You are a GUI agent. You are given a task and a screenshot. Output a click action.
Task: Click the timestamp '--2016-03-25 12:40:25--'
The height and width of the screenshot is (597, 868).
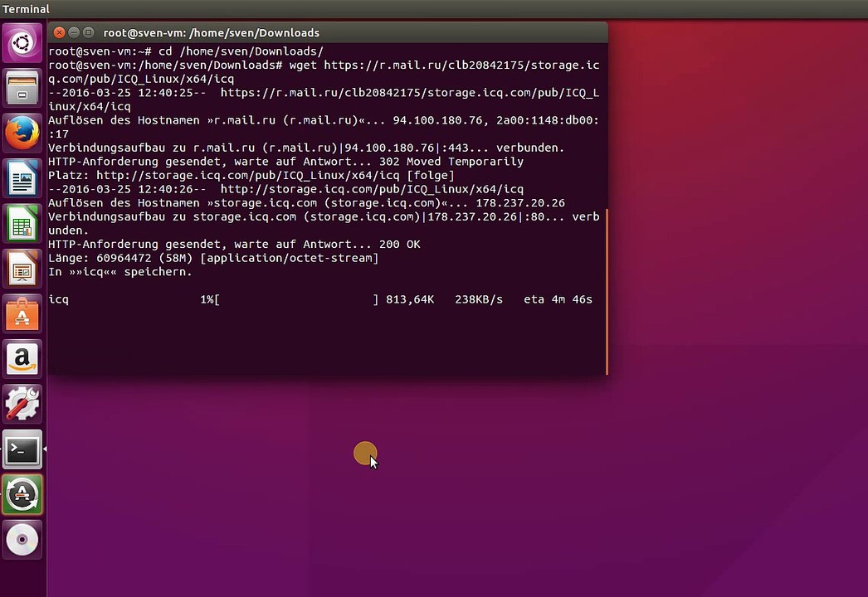pos(127,92)
